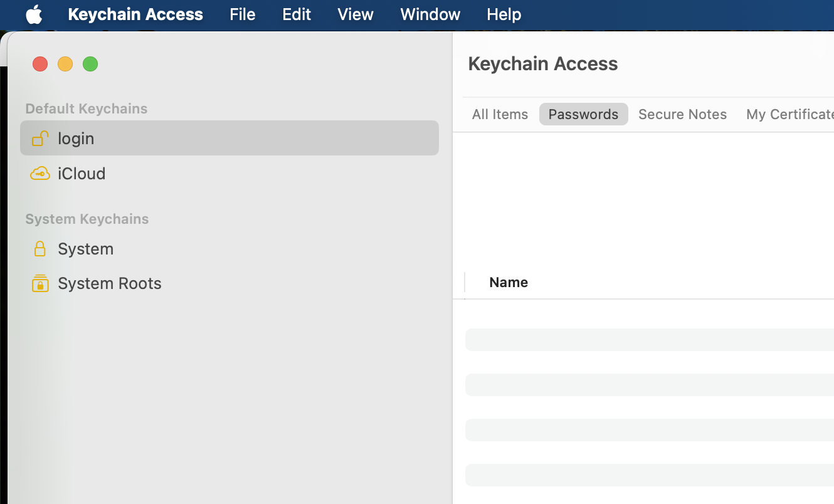The image size is (834, 504).
Task: Open the Edit menu
Action: click(296, 14)
